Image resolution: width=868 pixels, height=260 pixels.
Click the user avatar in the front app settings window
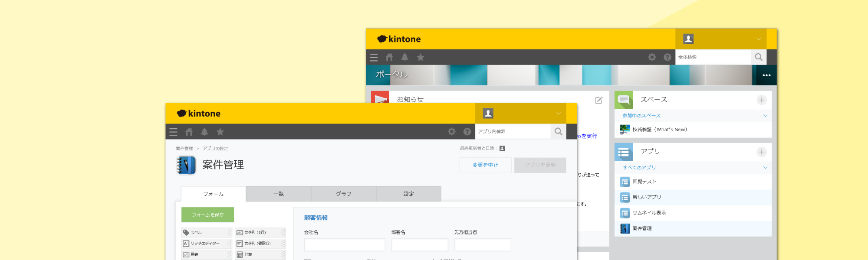tap(488, 113)
